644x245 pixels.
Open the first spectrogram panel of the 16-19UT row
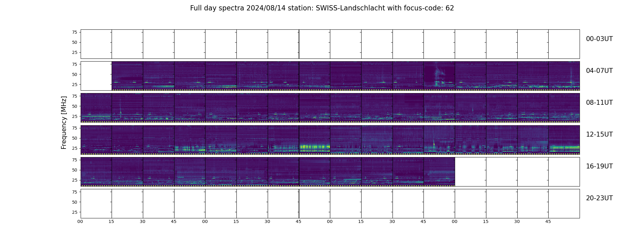click(96, 171)
